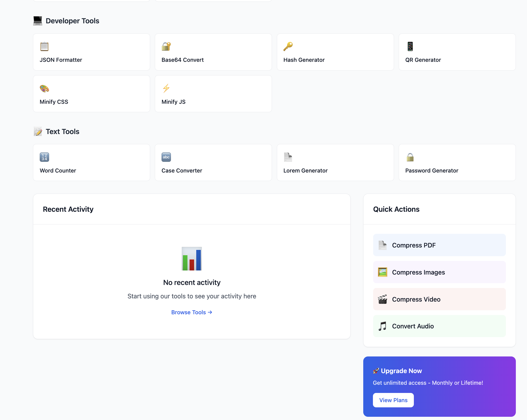Click the Password Generator padlock icon
The height and width of the screenshot is (420, 527).
(410, 157)
